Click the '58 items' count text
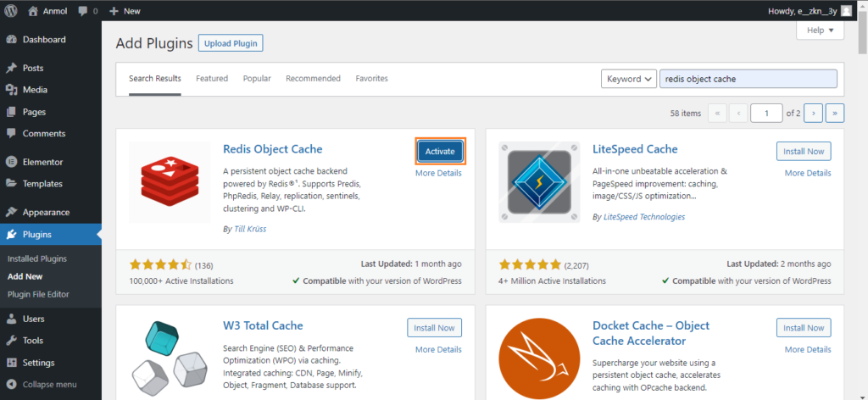Image resolution: width=868 pixels, height=400 pixels. (685, 114)
